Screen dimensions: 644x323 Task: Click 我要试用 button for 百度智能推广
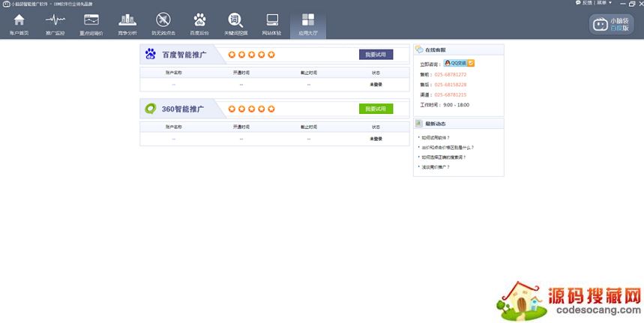pos(376,55)
